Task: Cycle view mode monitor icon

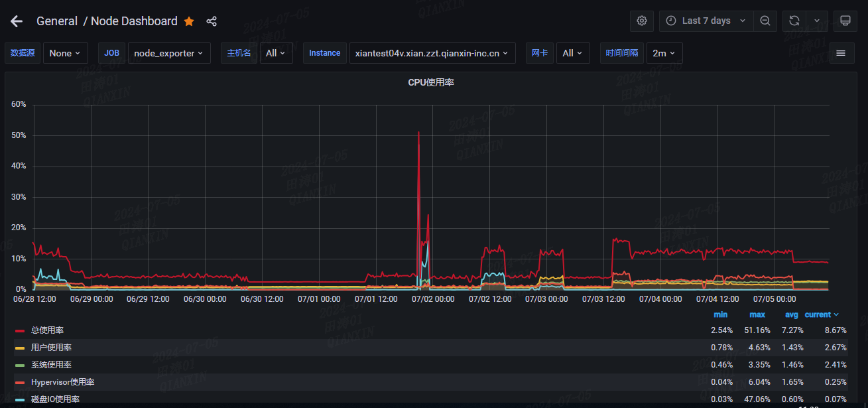Action: [x=845, y=21]
